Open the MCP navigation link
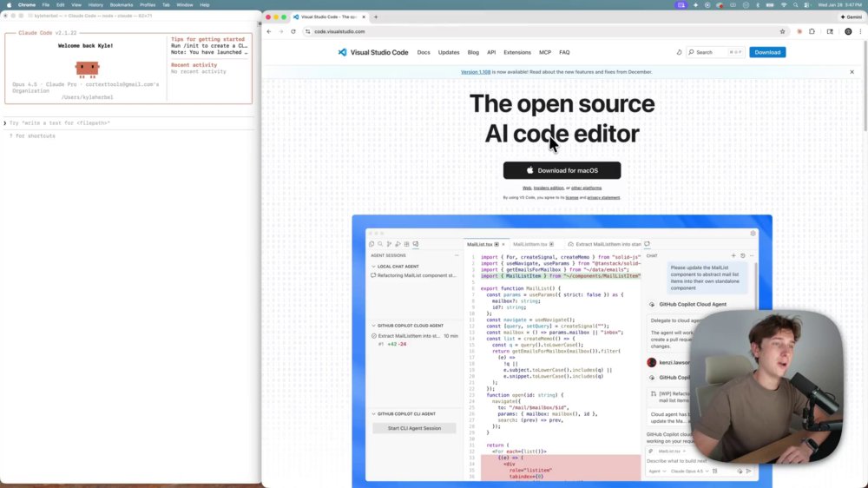 [545, 52]
